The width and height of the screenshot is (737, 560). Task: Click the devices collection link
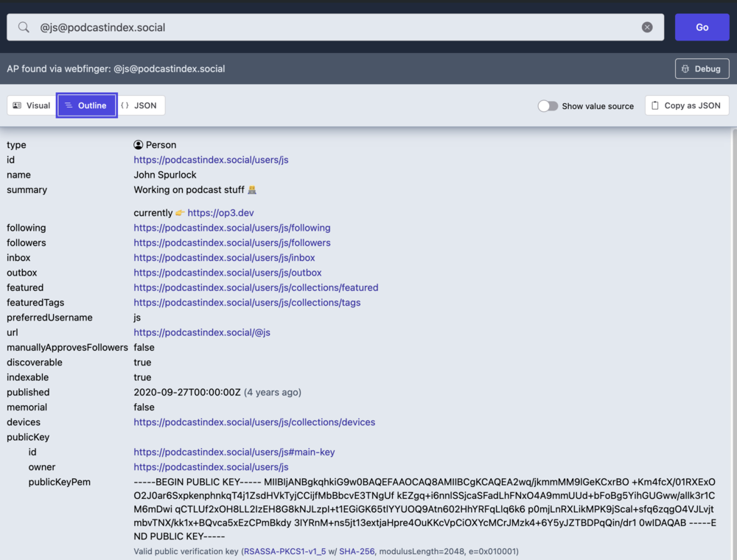(x=254, y=422)
